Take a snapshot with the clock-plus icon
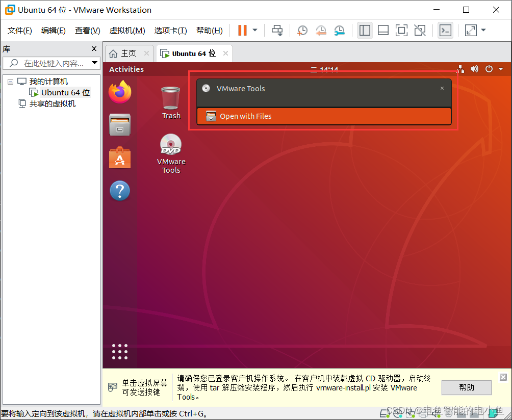The image size is (512, 420). coord(302,31)
